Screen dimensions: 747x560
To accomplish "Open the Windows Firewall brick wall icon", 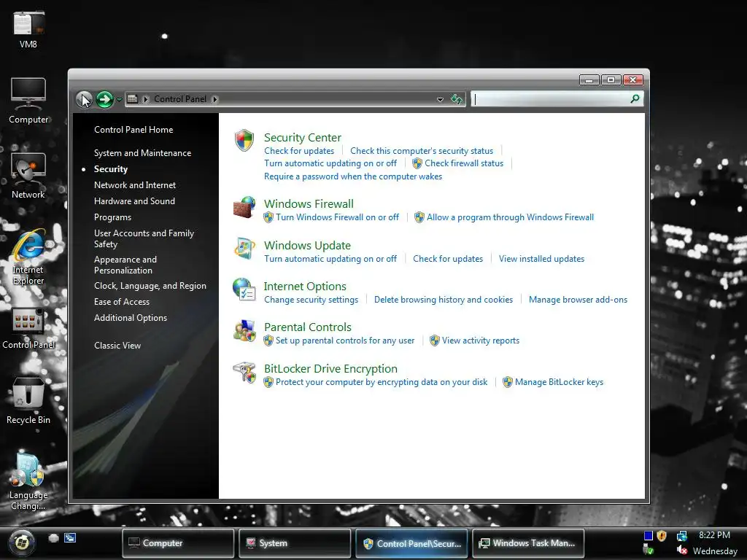I will click(x=244, y=207).
